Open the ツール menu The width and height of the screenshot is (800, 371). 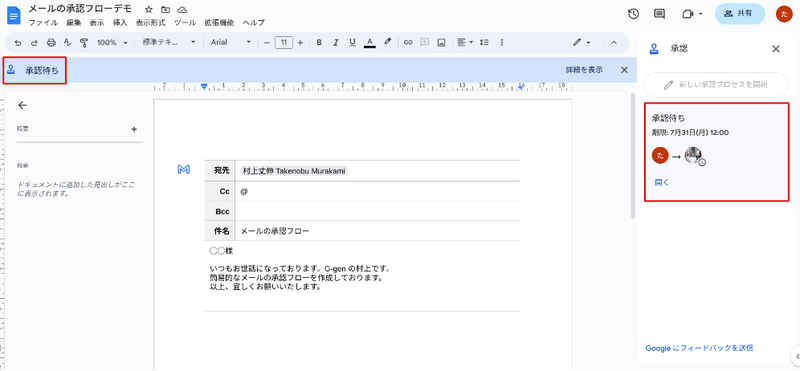point(185,22)
